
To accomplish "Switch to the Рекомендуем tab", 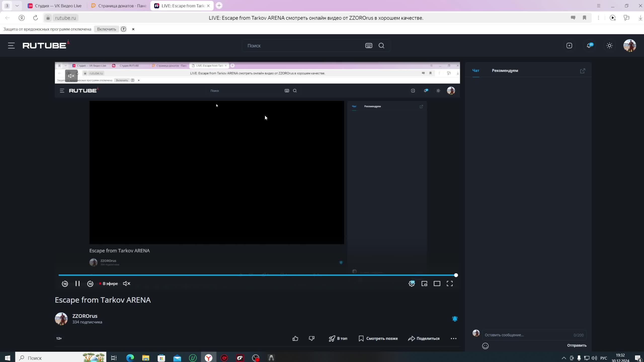I will [505, 71].
